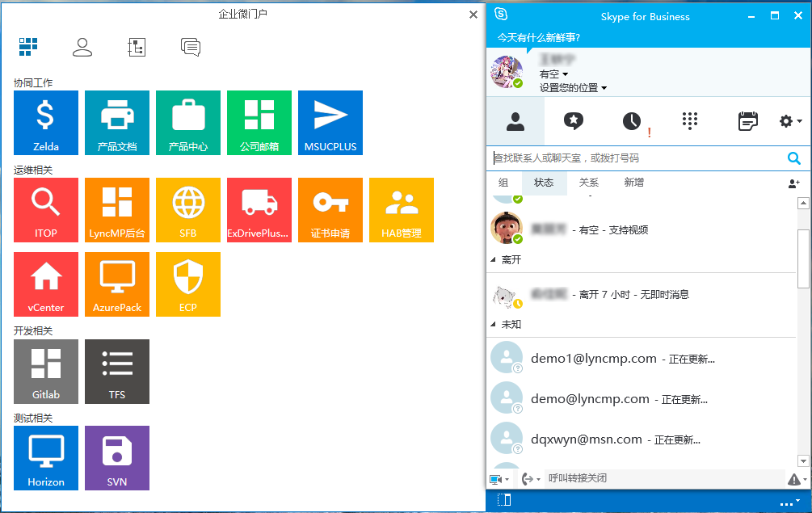The height and width of the screenshot is (513, 812).
Task: Click the search magnifier in Skype
Action: pyautogui.click(x=794, y=158)
